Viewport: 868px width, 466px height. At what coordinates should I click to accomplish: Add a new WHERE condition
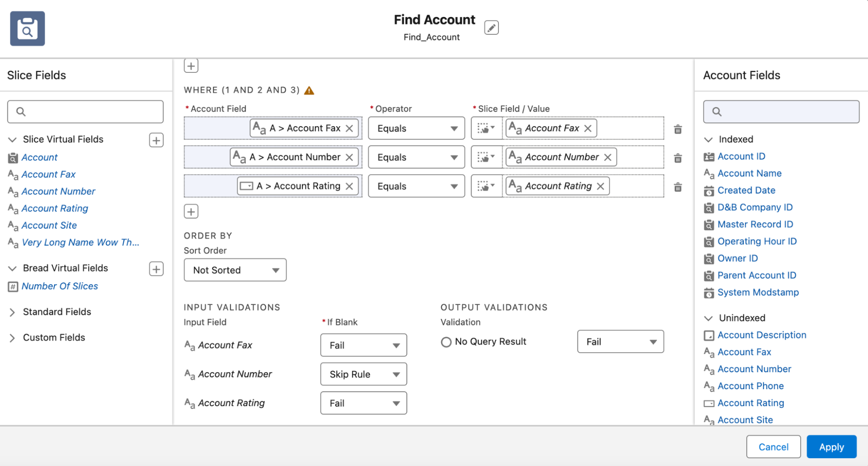[x=191, y=211]
